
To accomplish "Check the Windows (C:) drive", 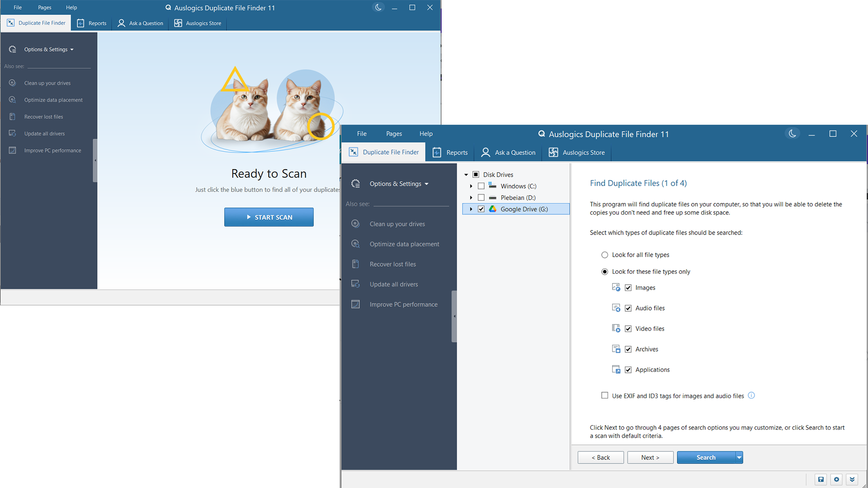I will coord(481,186).
